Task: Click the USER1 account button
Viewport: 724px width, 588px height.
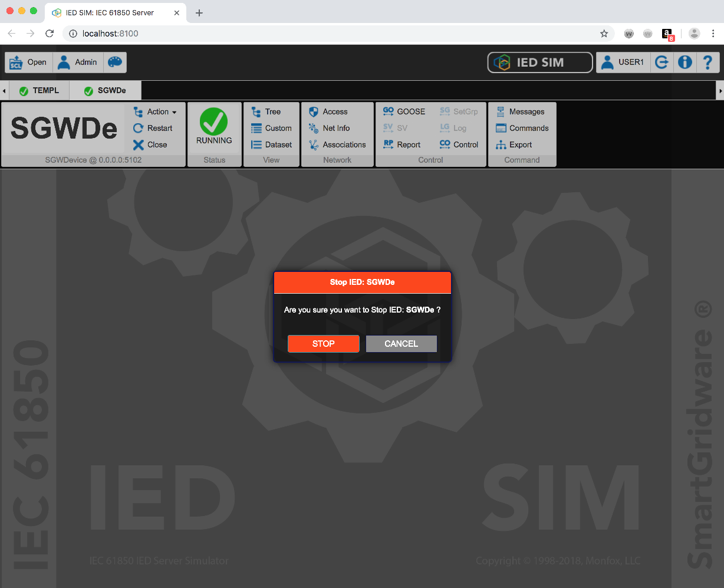Action: pyautogui.click(x=623, y=62)
